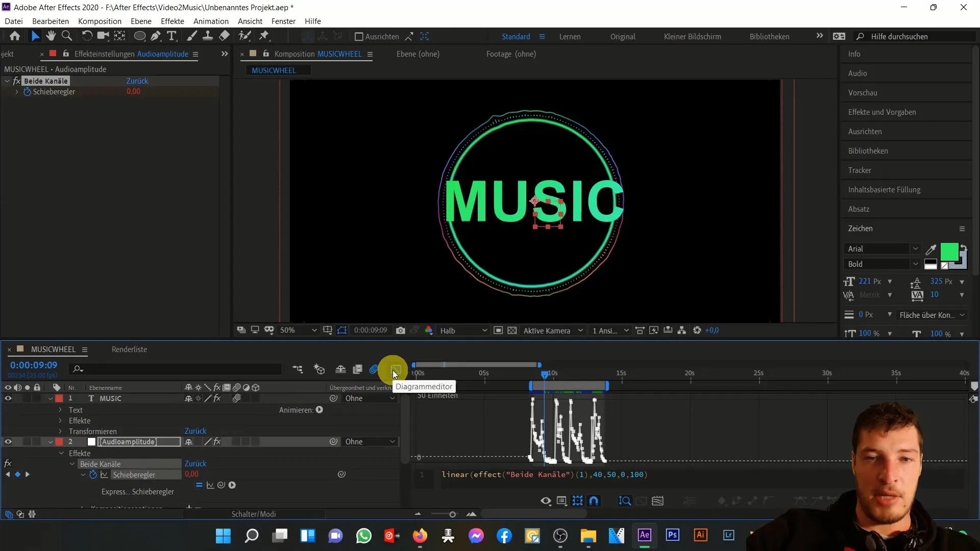Toggle visibility eye icon on MUSIC layer

pyautogui.click(x=8, y=398)
